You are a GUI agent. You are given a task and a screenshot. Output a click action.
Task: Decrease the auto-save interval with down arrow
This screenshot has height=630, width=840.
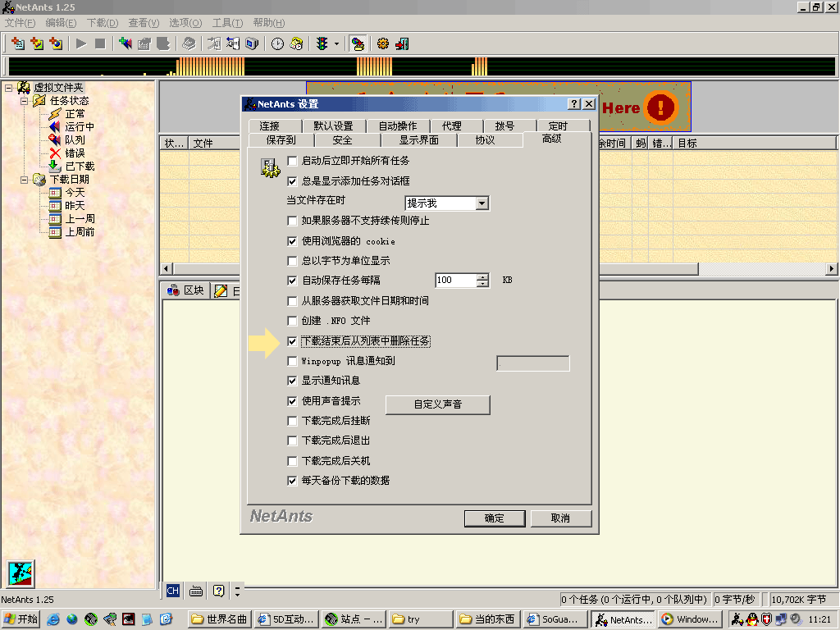482,284
